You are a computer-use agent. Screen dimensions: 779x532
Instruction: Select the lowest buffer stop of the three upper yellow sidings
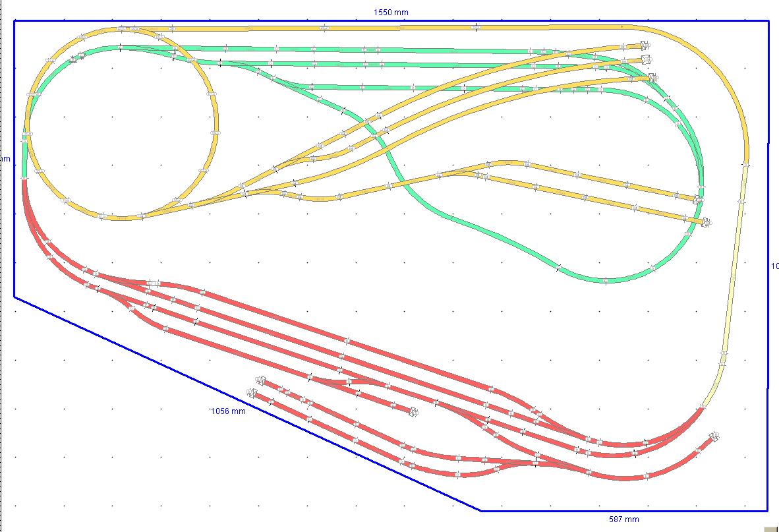[x=653, y=78]
